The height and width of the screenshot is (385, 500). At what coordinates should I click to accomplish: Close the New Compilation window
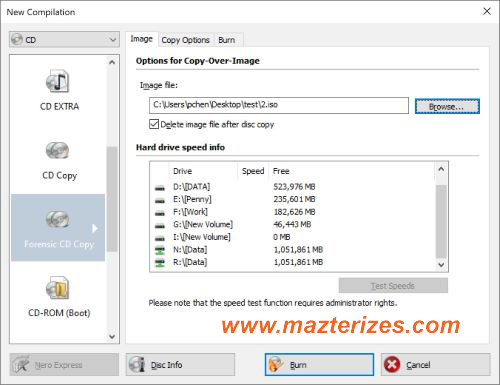coord(487,11)
